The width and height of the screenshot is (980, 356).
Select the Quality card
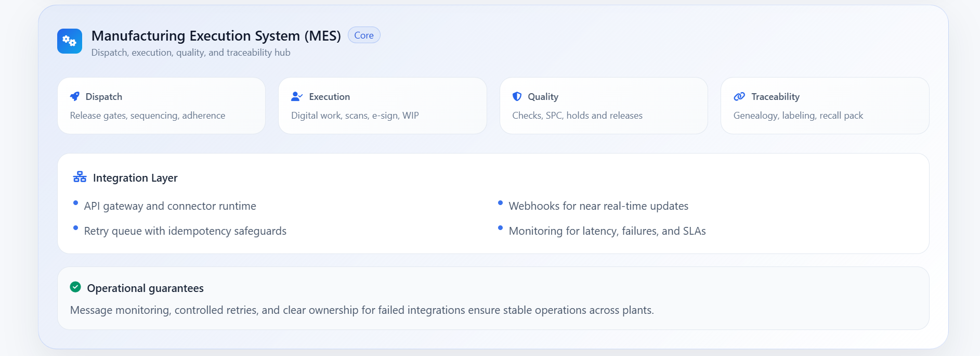pyautogui.click(x=603, y=106)
